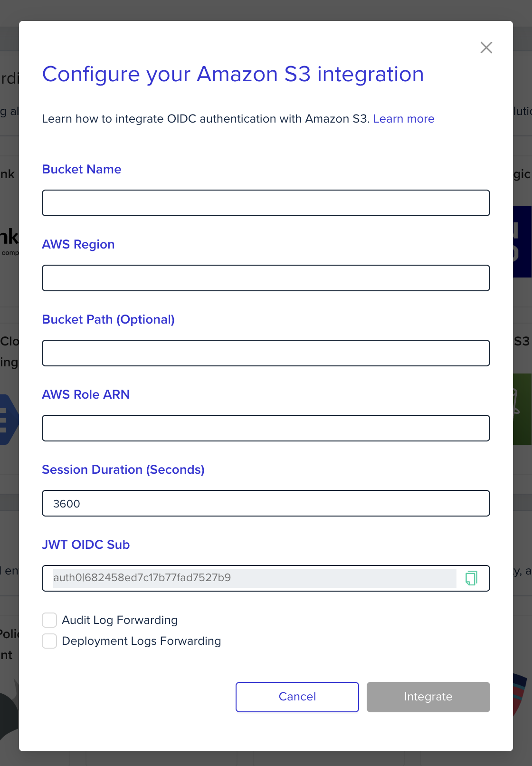Viewport: 532px width, 766px height.
Task: Focus the Bucket Name text field
Action: pos(266,203)
